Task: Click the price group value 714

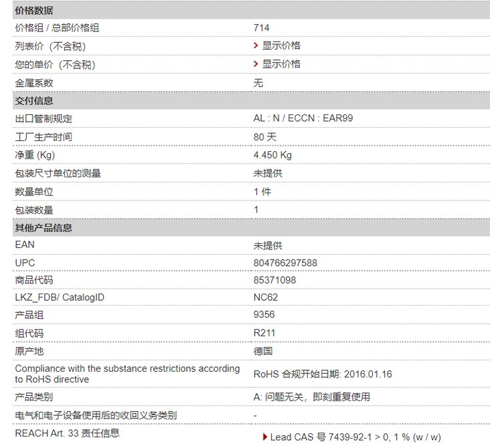Action: pos(261,27)
